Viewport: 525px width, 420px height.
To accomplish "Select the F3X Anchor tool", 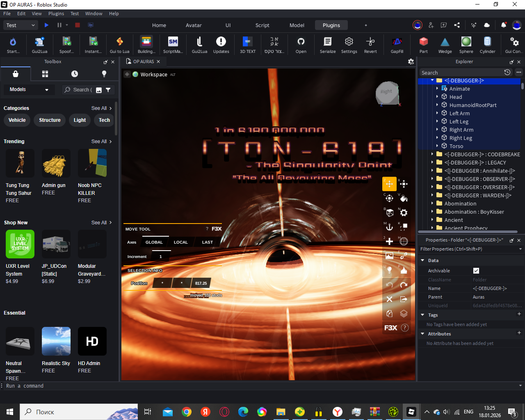I will (x=389, y=227).
